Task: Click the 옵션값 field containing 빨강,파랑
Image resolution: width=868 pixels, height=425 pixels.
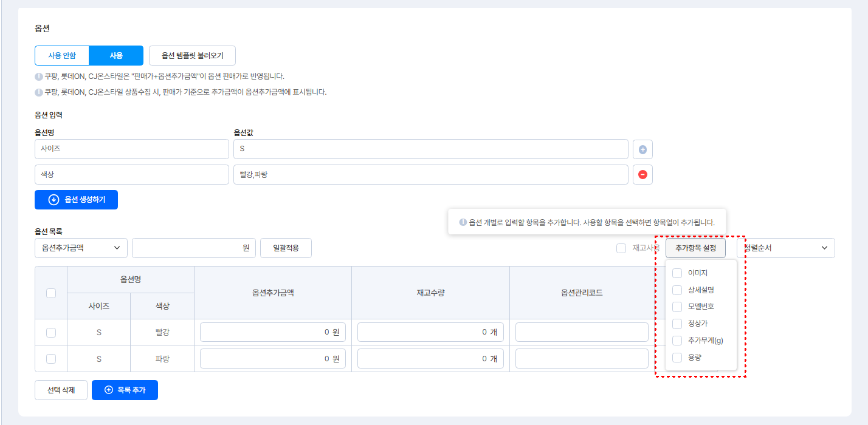Action: click(x=430, y=175)
